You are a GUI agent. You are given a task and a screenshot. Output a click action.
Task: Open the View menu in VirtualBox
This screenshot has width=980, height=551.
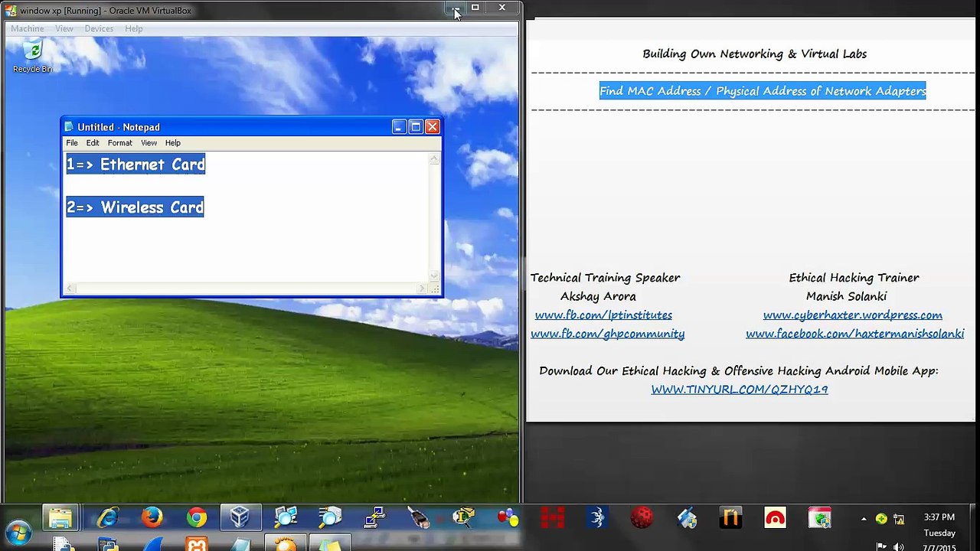(64, 28)
